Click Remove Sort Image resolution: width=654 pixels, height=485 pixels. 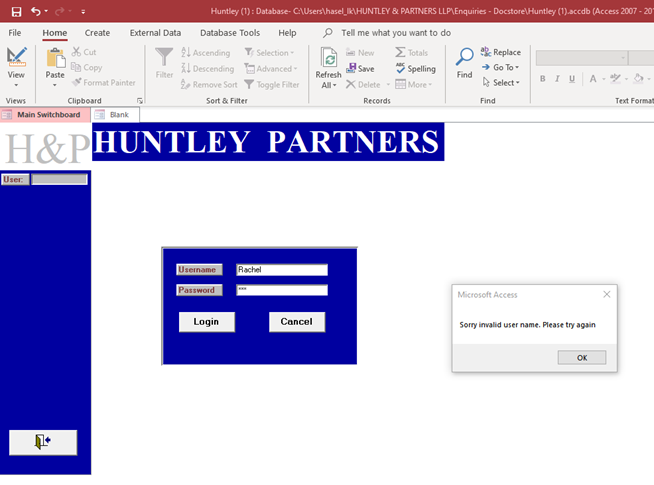pos(209,85)
